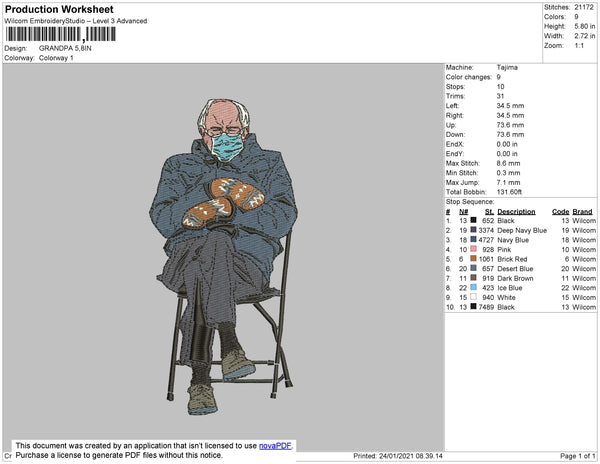Click the St. column header
This screenshot has height=464, width=600.
click(489, 212)
